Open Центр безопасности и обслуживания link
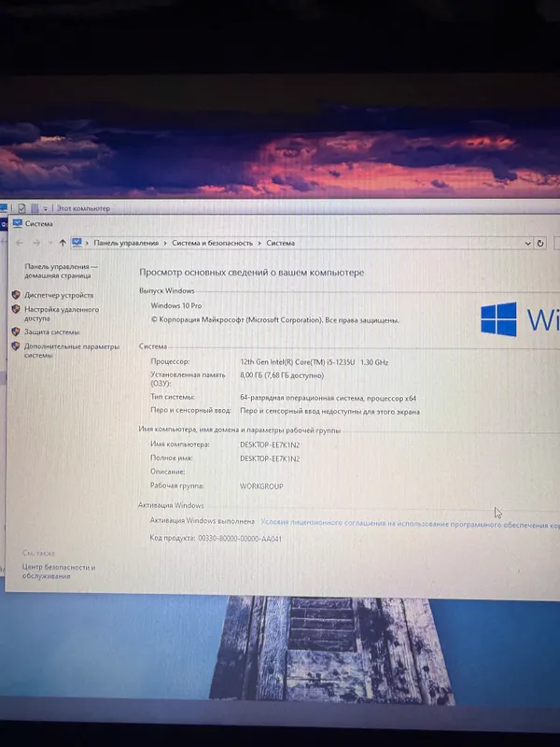 [59, 571]
